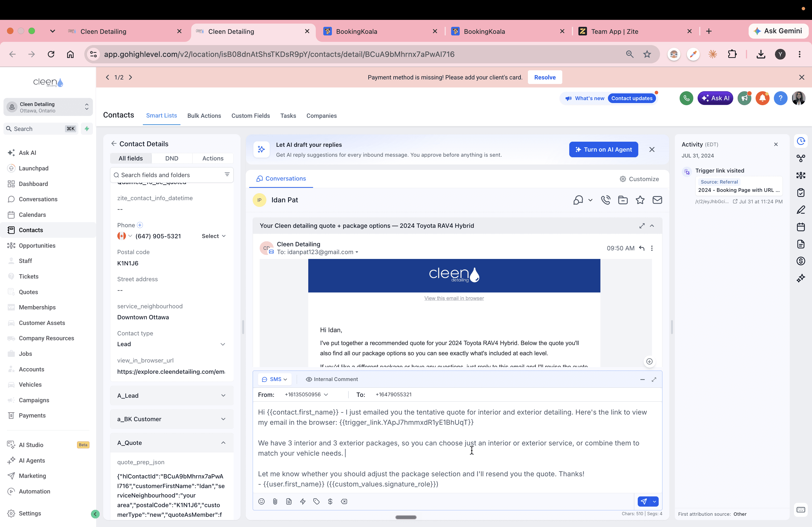This screenshot has height=527, width=812.
Task: Clear the message with the clear icon
Action: pos(344,502)
